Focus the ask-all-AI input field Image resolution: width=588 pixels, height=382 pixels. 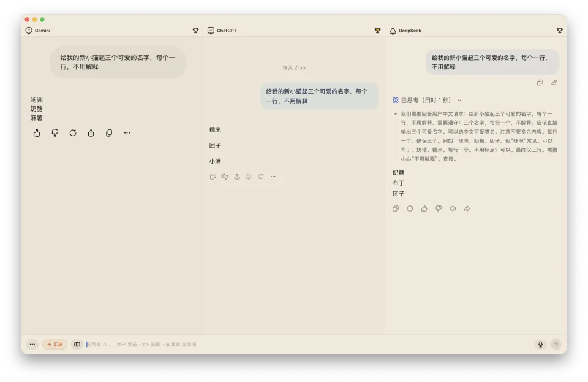click(x=307, y=344)
